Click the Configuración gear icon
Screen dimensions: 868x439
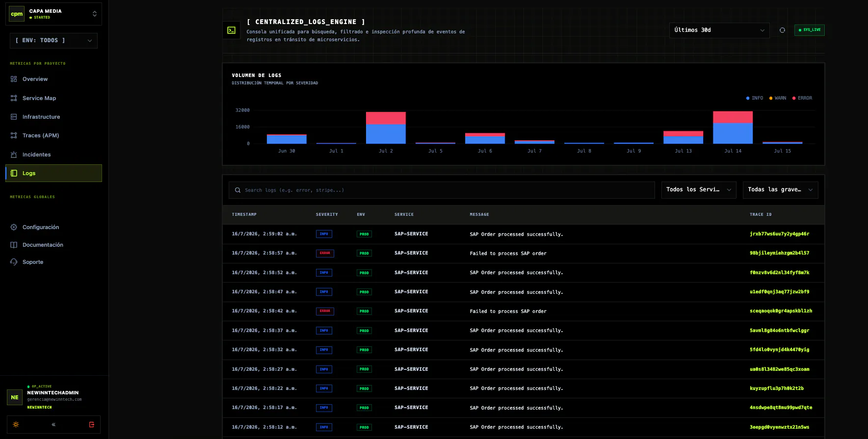[14, 227]
